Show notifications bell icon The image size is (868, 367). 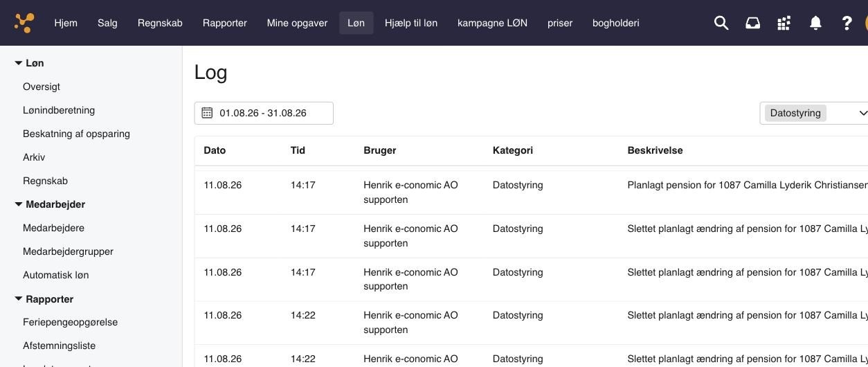click(x=815, y=23)
